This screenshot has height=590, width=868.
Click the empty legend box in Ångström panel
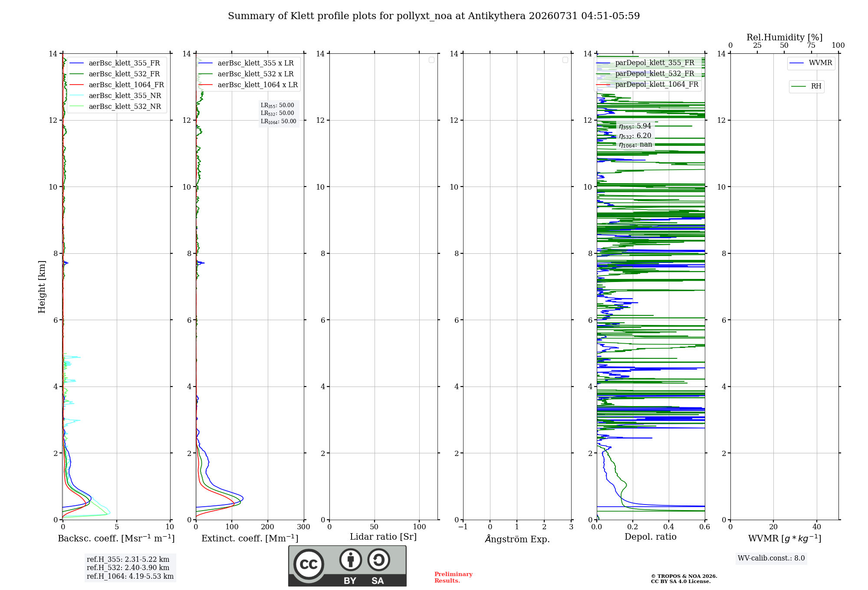[x=565, y=60]
